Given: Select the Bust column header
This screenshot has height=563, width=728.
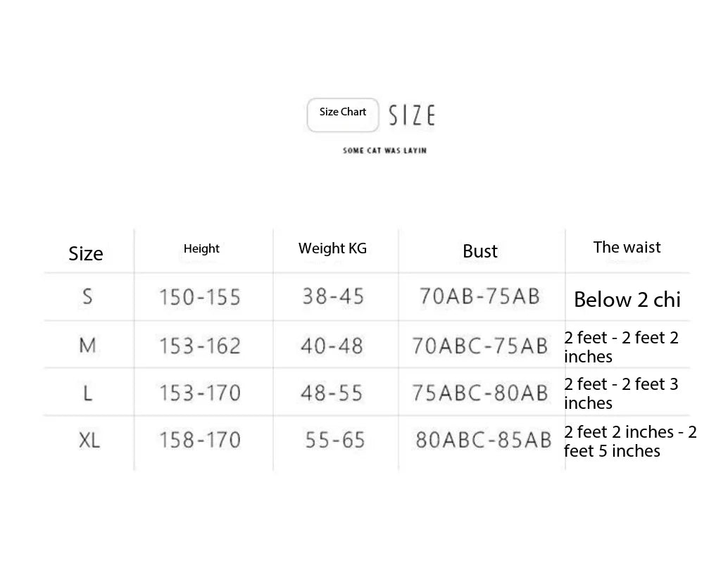Looking at the screenshot, I should (x=480, y=251).
